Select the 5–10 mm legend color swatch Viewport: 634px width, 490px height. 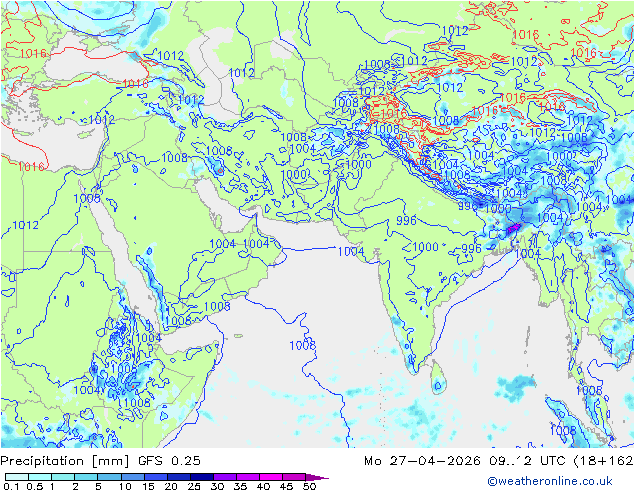tap(109, 477)
